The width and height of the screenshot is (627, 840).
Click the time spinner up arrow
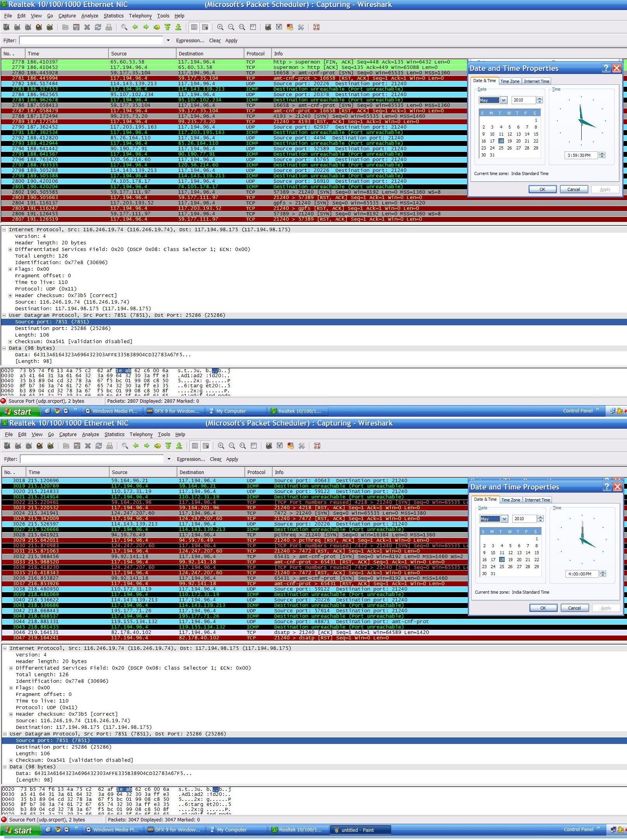click(602, 154)
